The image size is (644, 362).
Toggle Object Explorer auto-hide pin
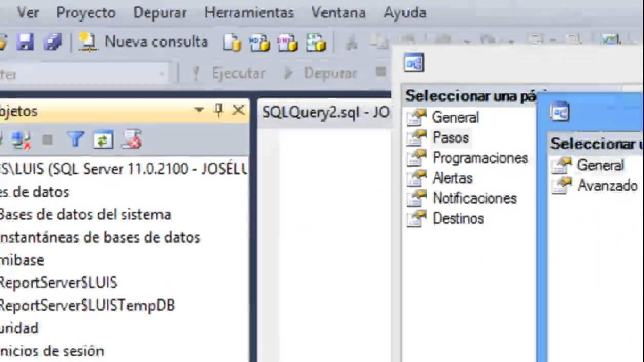coord(218,110)
